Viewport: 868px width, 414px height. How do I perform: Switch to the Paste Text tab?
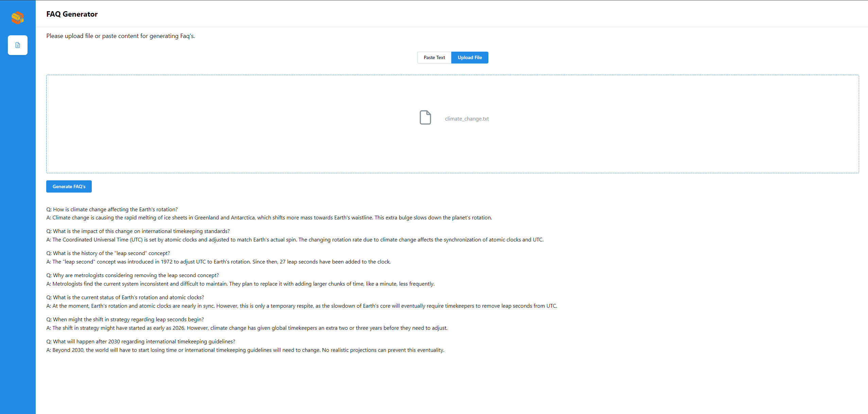[x=434, y=57]
